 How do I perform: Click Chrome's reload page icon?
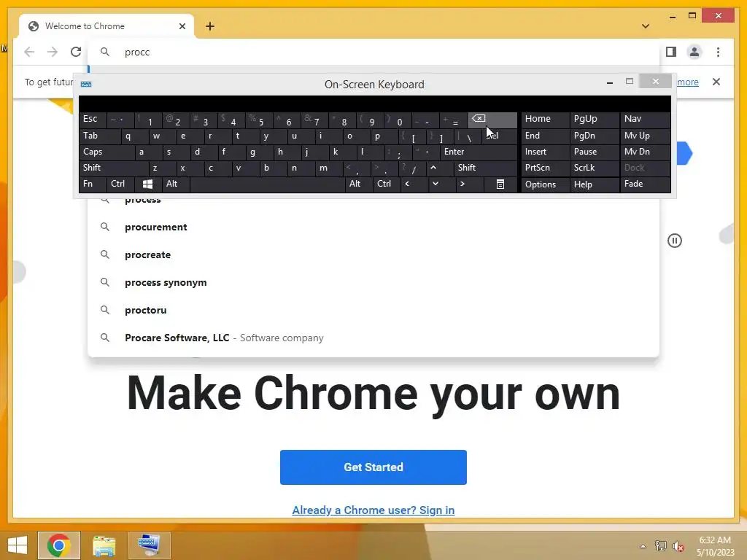point(76,52)
